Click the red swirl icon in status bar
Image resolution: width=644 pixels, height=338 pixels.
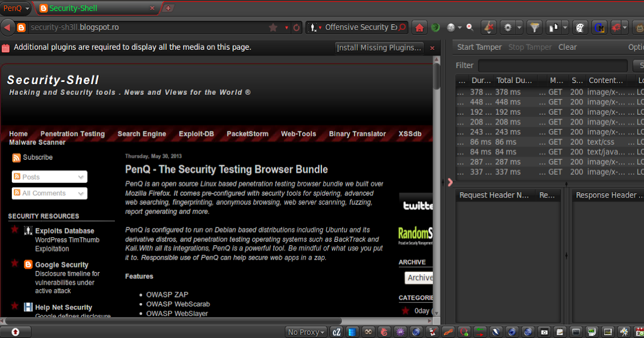click(384, 332)
